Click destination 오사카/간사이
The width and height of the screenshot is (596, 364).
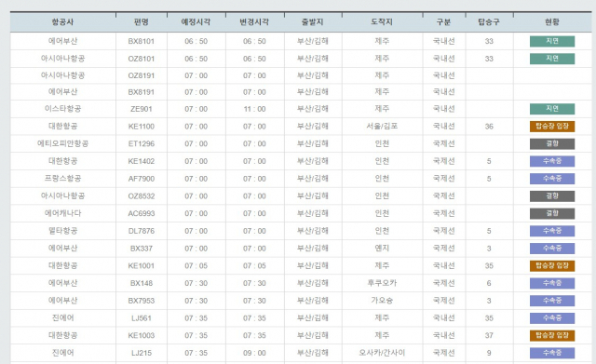tap(382, 353)
